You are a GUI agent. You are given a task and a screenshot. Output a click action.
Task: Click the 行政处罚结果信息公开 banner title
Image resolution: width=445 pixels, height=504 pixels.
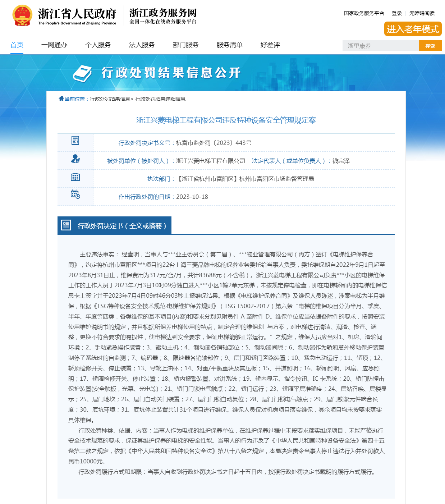point(171,73)
